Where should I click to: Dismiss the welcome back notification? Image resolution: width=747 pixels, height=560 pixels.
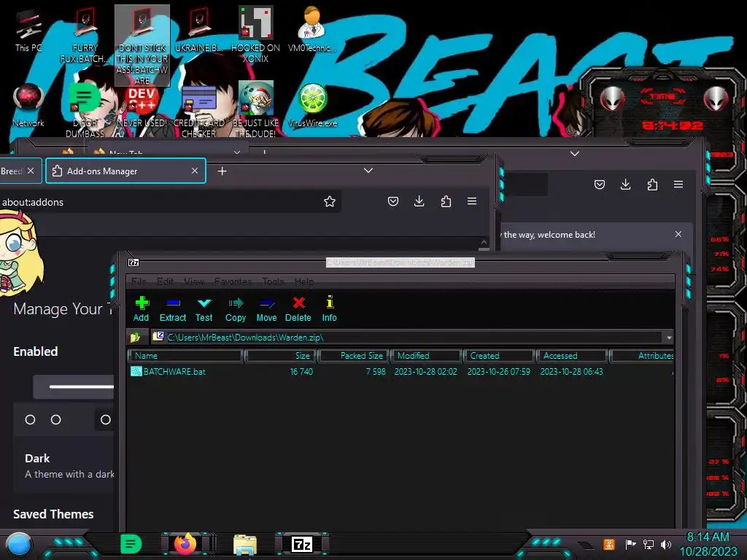(678, 234)
